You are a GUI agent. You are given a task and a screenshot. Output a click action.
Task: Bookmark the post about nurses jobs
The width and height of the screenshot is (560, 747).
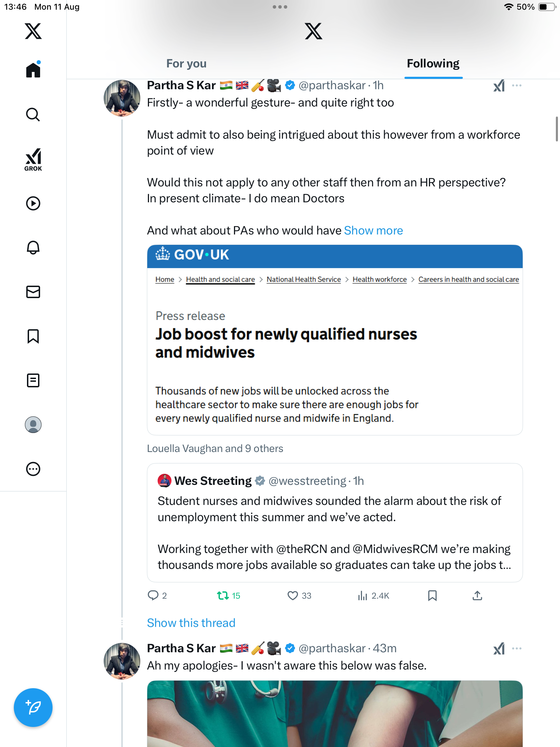tap(432, 596)
